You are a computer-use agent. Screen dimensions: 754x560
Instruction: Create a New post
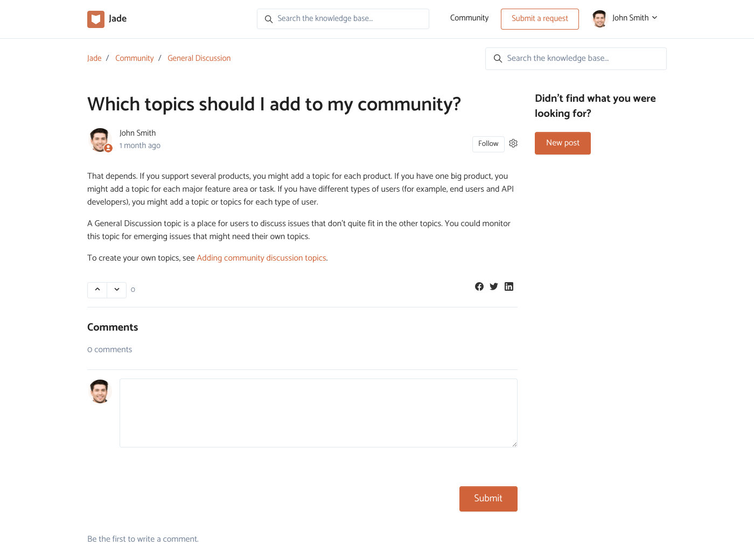tap(562, 143)
